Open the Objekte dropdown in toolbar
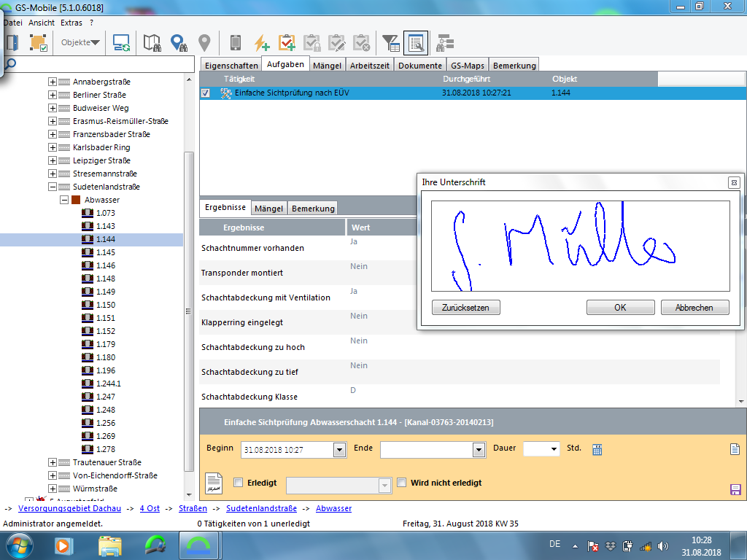This screenshot has width=747, height=560. tap(80, 42)
